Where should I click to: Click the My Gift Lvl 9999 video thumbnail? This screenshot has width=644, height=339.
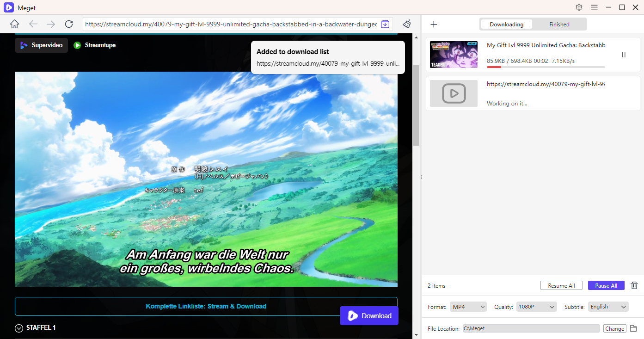pyautogui.click(x=454, y=54)
